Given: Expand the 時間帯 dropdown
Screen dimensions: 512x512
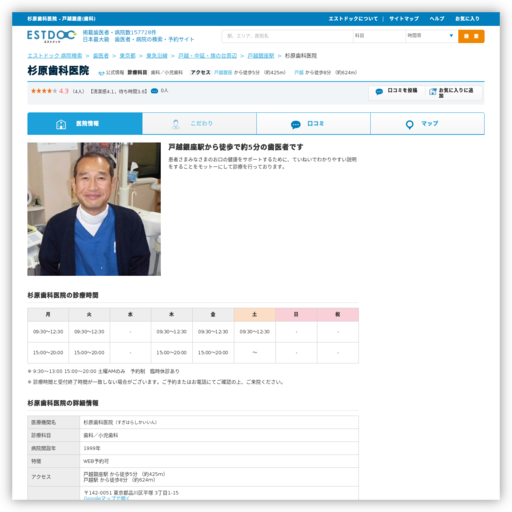Looking at the screenshot, I should [x=431, y=36].
